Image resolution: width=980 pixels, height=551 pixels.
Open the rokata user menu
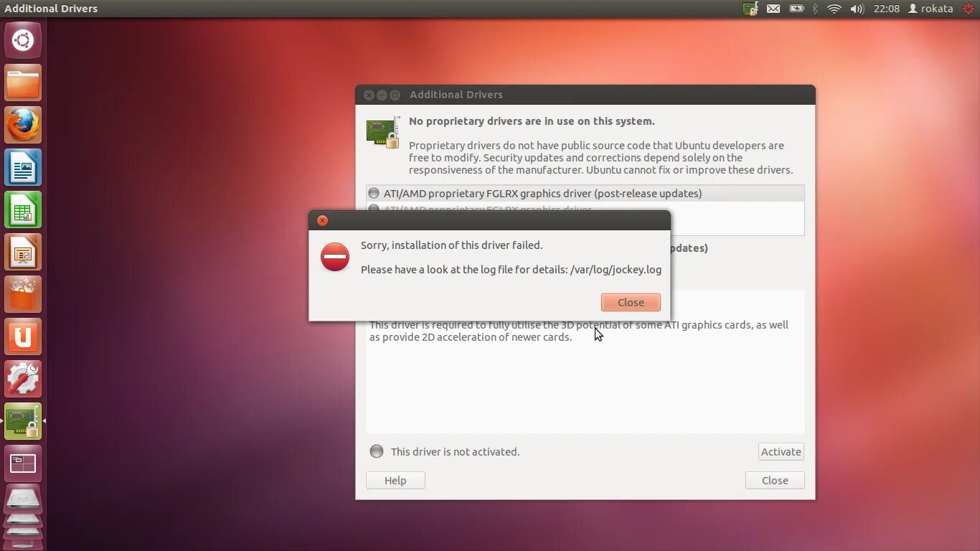point(930,9)
